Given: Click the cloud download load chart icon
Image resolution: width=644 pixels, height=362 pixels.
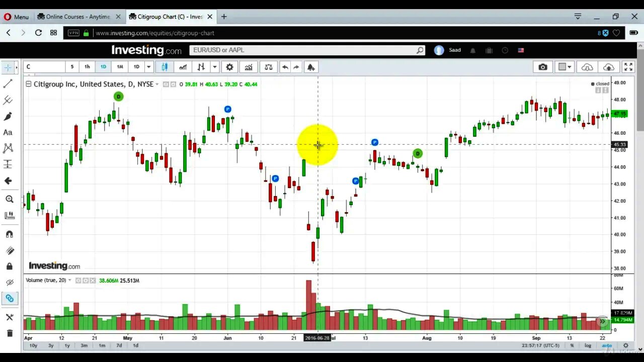Looking at the screenshot, I should click(587, 67).
